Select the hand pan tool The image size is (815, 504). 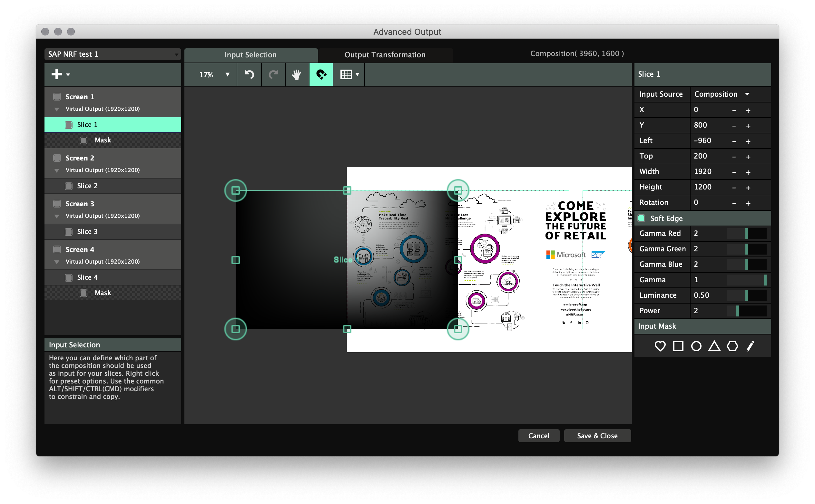[296, 74]
